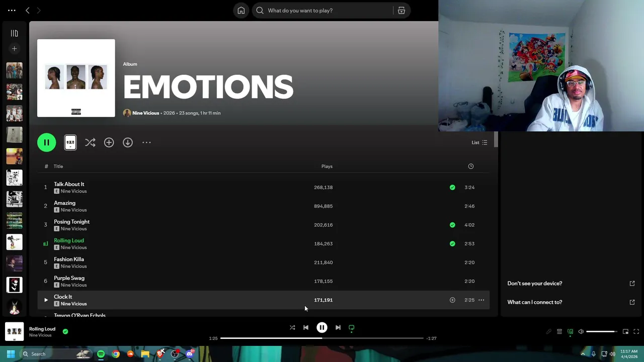Screen dimensions: 644x362
Task: Skip to next track
Action: click(x=338, y=328)
